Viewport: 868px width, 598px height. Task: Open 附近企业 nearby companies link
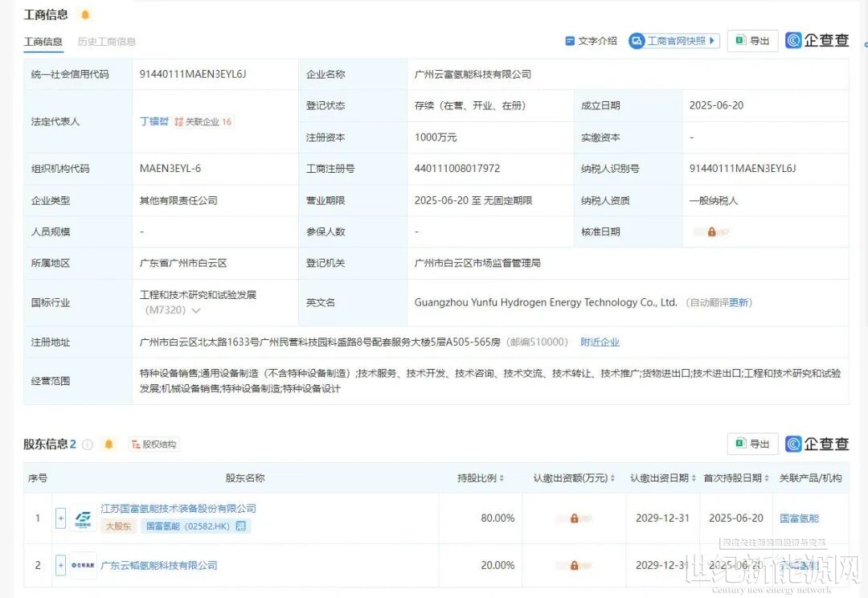[x=600, y=342]
